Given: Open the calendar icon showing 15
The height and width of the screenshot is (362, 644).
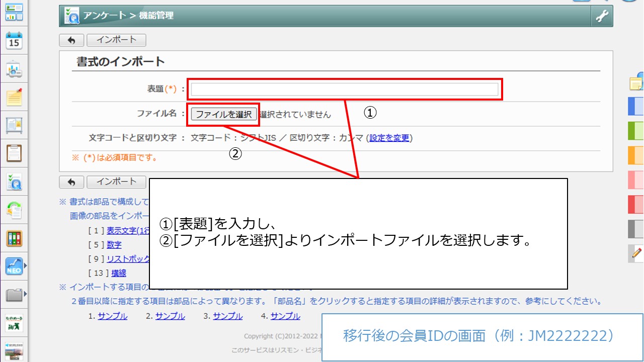Looking at the screenshot, I should click(14, 41).
